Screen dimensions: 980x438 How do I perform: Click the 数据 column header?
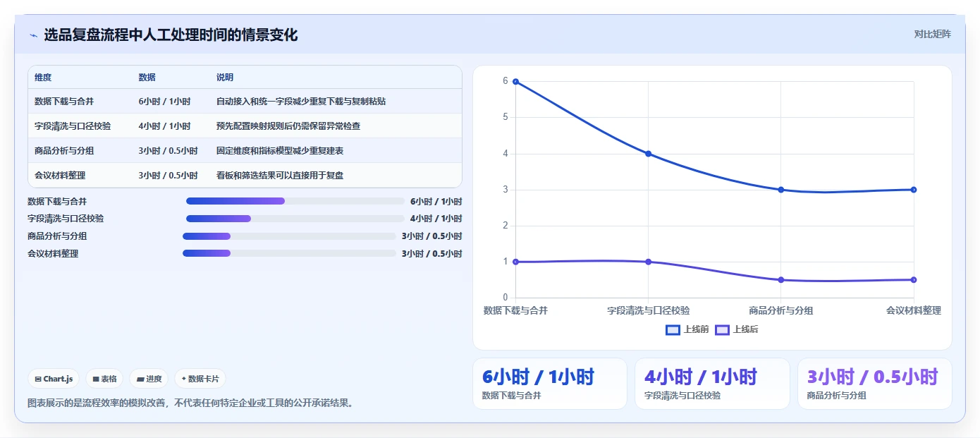tap(147, 78)
